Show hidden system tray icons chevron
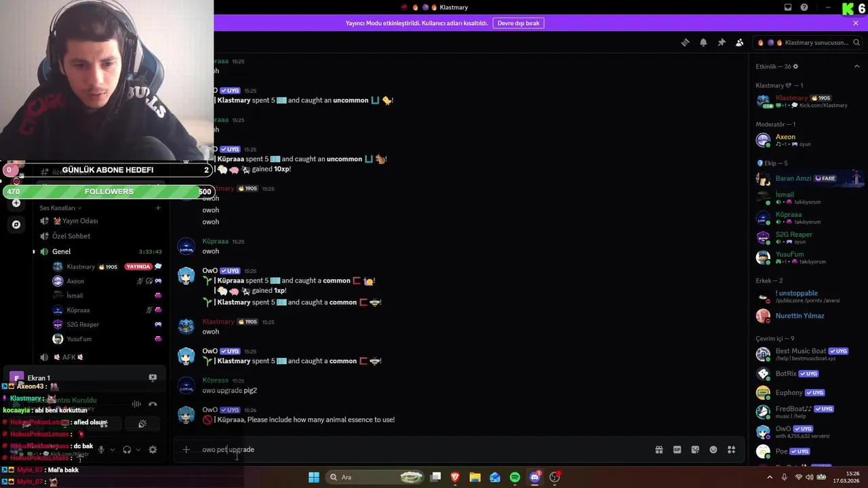The height and width of the screenshot is (488, 868). coord(769,477)
